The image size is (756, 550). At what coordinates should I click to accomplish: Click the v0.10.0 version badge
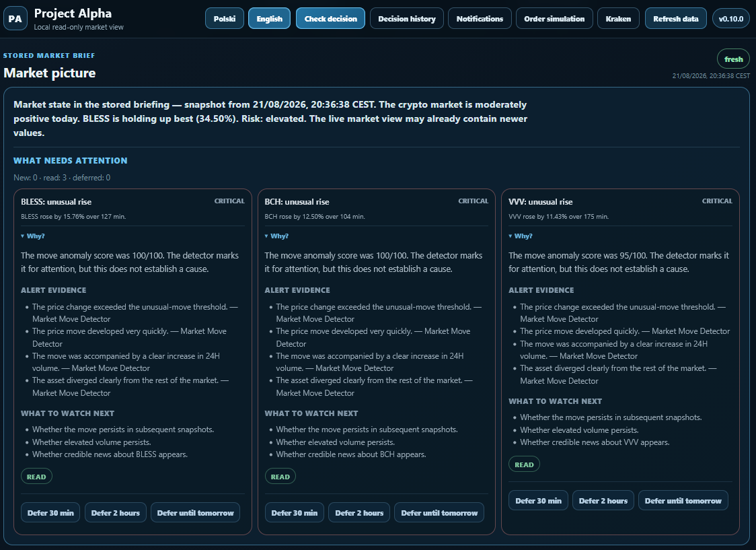click(x=731, y=19)
